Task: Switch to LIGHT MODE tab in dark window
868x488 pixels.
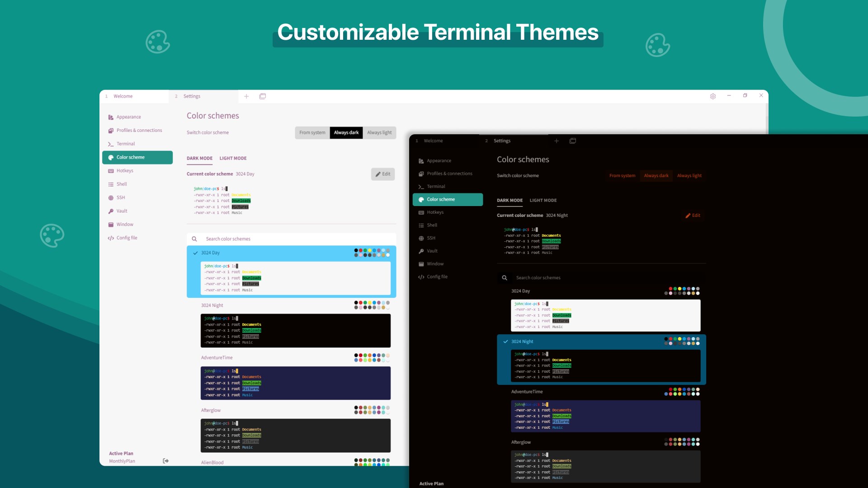Action: coord(543,201)
